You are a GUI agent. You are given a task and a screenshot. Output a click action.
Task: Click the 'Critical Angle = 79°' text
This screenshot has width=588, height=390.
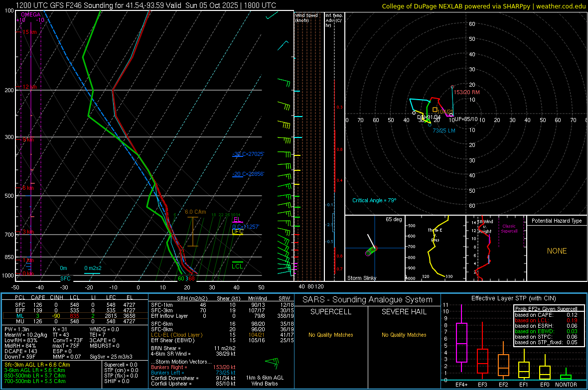(374, 200)
